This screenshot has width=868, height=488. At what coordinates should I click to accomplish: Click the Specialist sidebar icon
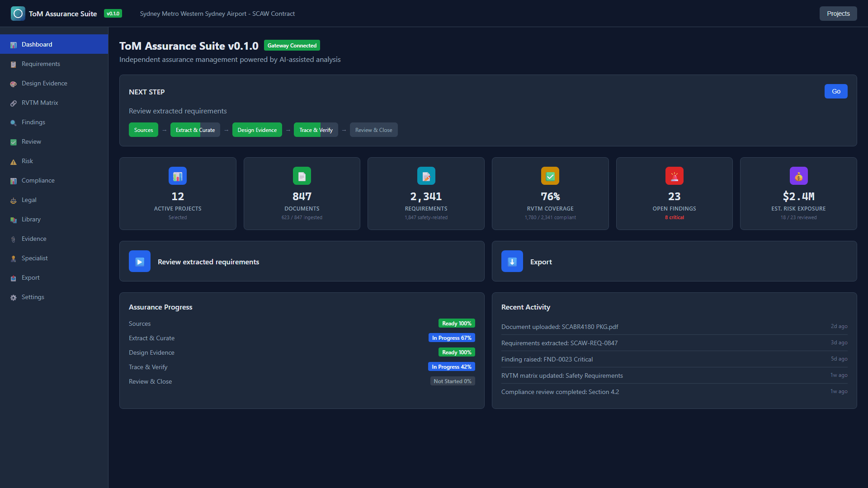[x=14, y=258]
